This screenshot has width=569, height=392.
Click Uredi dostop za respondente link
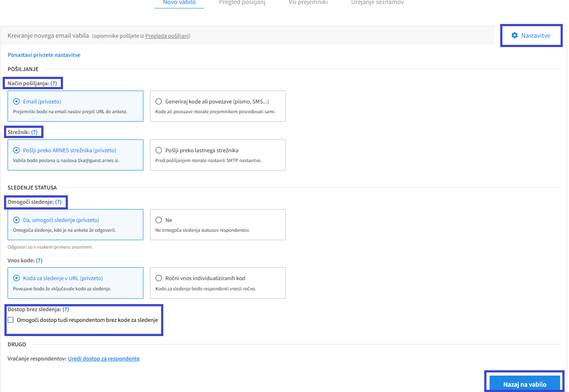click(104, 359)
